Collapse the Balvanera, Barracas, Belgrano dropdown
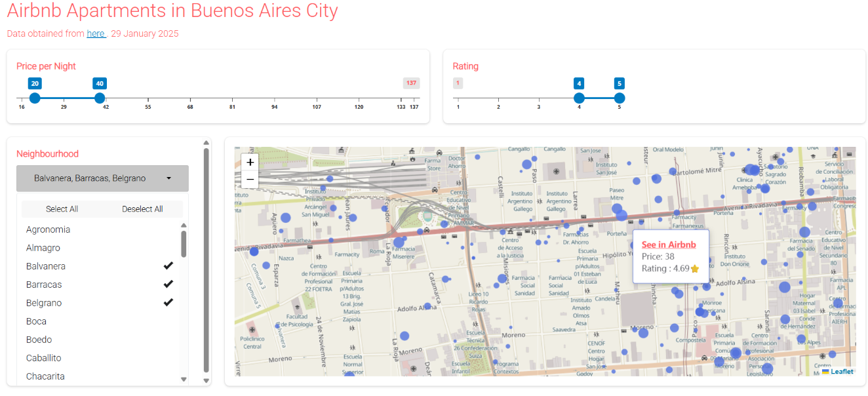This screenshot has width=868, height=396. tap(102, 178)
